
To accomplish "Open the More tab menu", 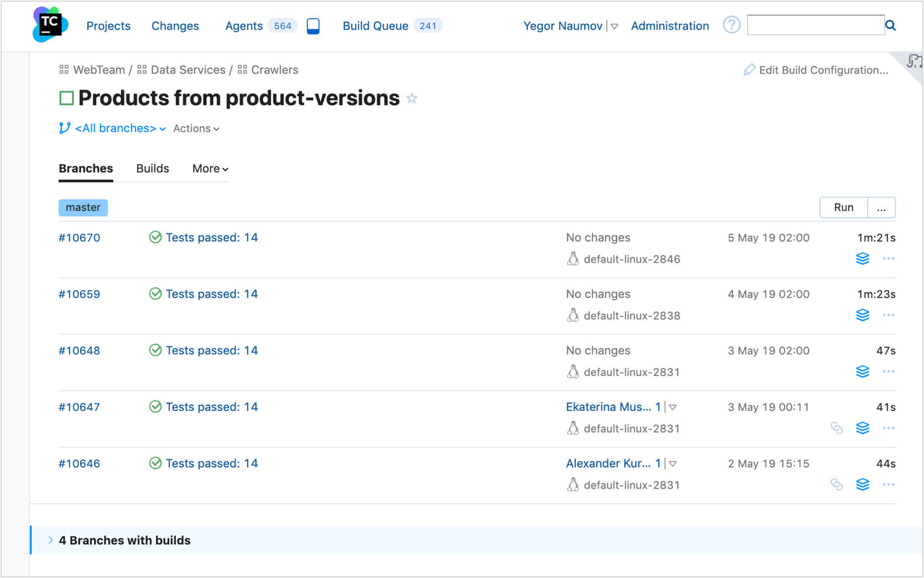I will tap(210, 169).
